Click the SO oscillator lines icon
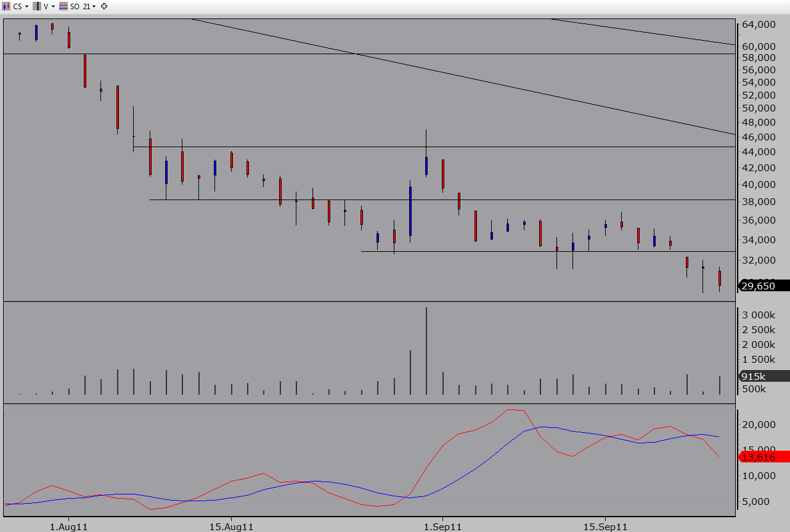 [x=63, y=6]
